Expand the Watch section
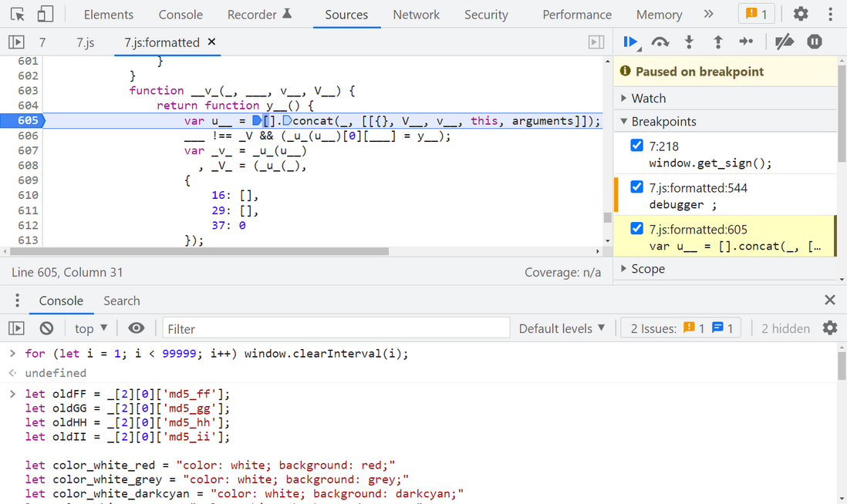The image size is (847, 504). (725, 98)
